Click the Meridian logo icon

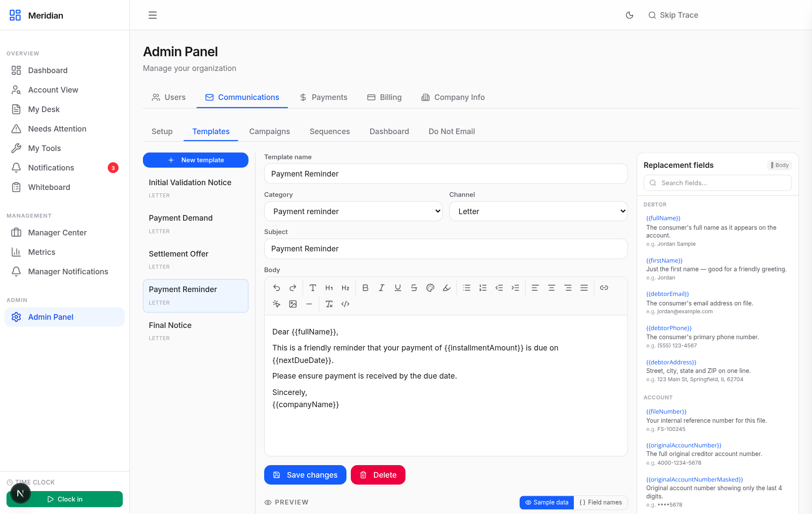coord(15,16)
